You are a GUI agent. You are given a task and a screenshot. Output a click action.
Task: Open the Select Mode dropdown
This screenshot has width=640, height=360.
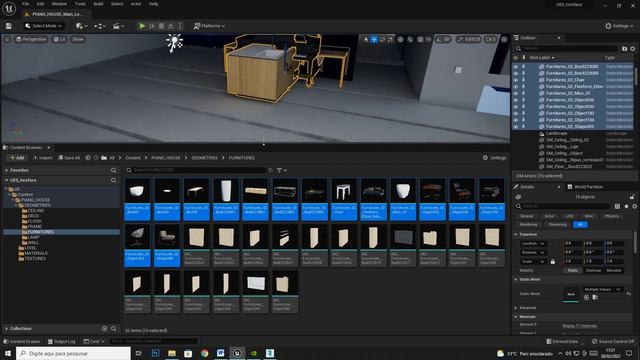(44, 26)
